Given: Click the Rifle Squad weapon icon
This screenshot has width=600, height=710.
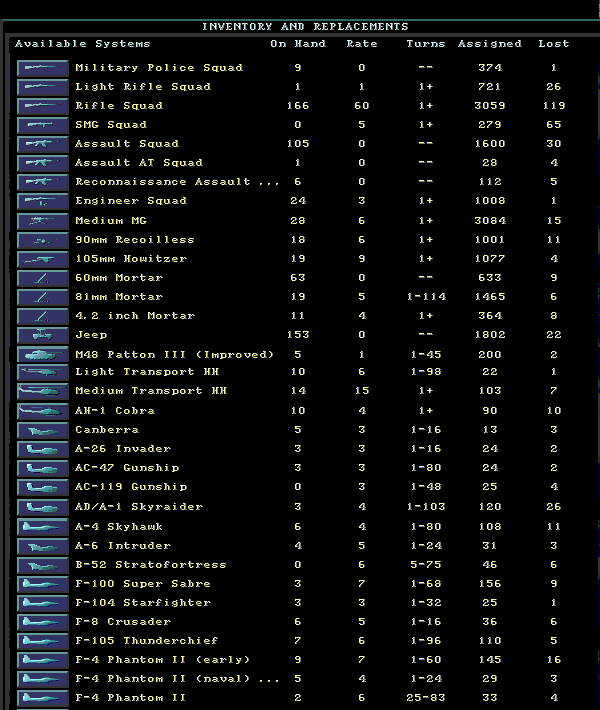Looking at the screenshot, I should click(43, 106).
